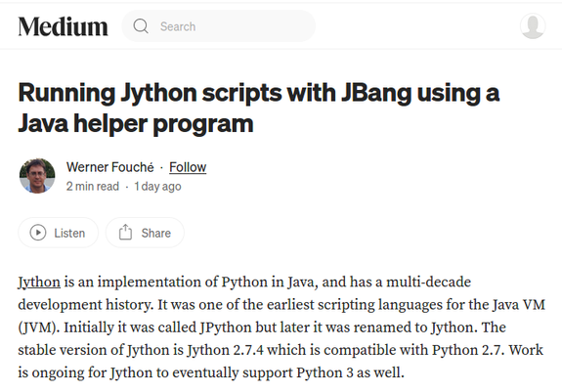This screenshot has width=562, height=392.
Task: Click the play icon in Listen
Action: (38, 233)
